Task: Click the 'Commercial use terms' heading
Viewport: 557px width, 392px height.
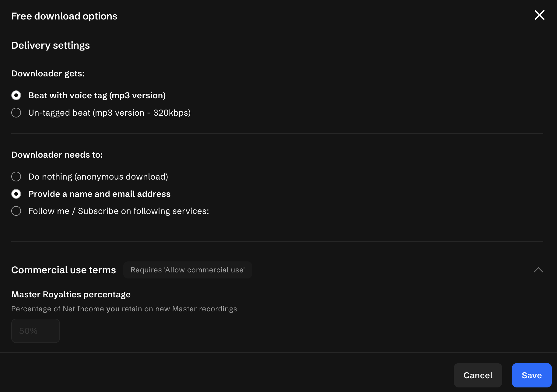Action: [x=63, y=270]
